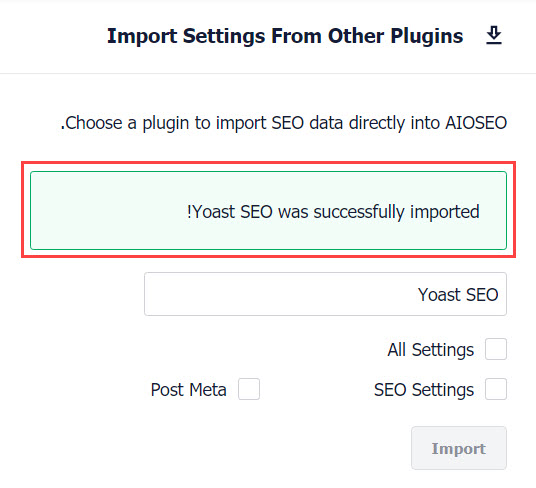The height and width of the screenshot is (488, 536).
Task: Click the empty space inside the plugin selector
Action: point(273,294)
